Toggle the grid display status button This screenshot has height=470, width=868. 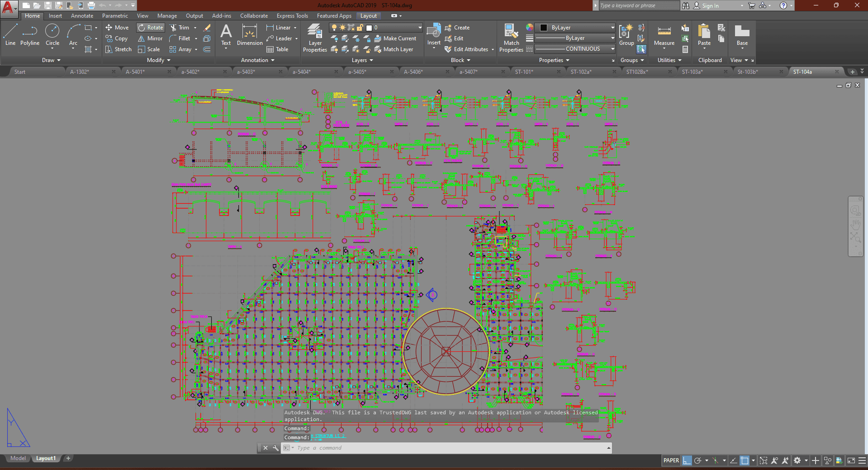pos(687,460)
